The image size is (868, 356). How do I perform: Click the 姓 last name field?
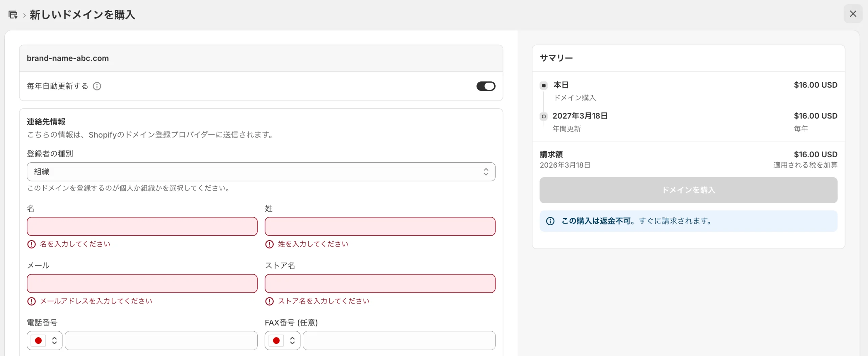pos(380,226)
